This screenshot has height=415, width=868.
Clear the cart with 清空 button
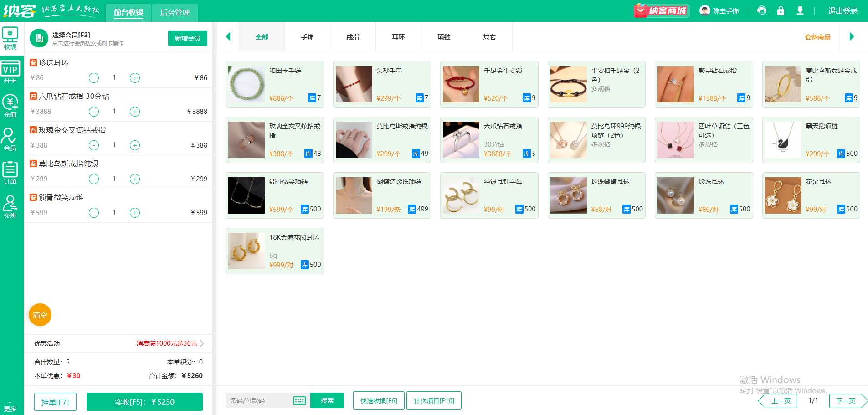40,315
